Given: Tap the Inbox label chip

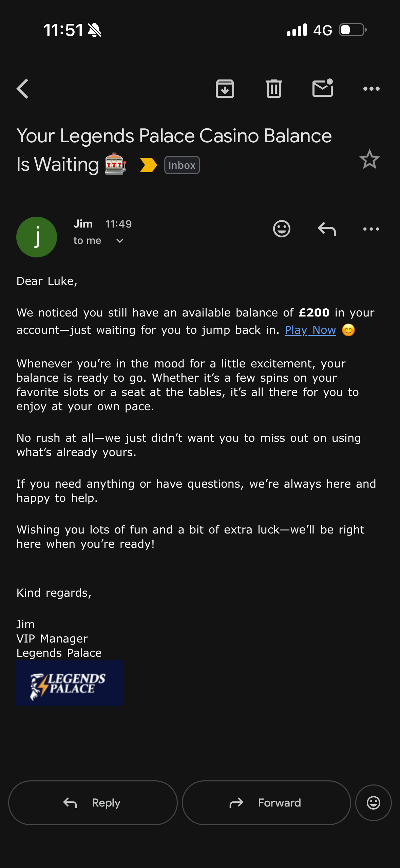Looking at the screenshot, I should point(182,165).
